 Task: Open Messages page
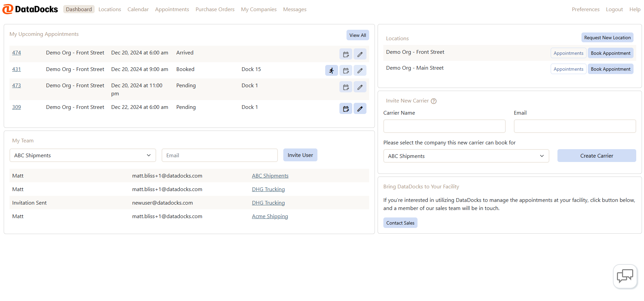[295, 9]
